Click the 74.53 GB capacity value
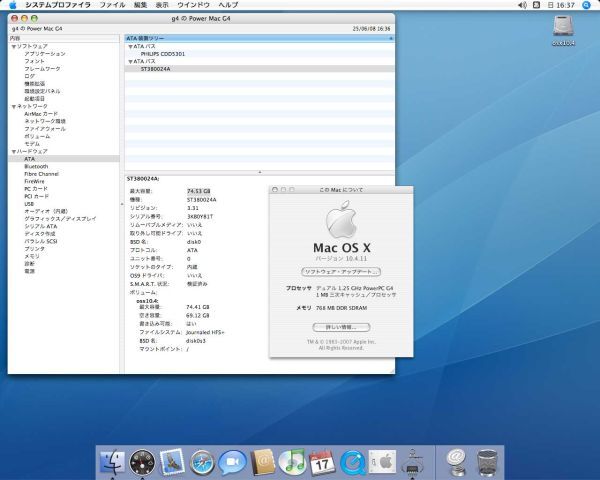The height and width of the screenshot is (480, 600). [x=198, y=191]
